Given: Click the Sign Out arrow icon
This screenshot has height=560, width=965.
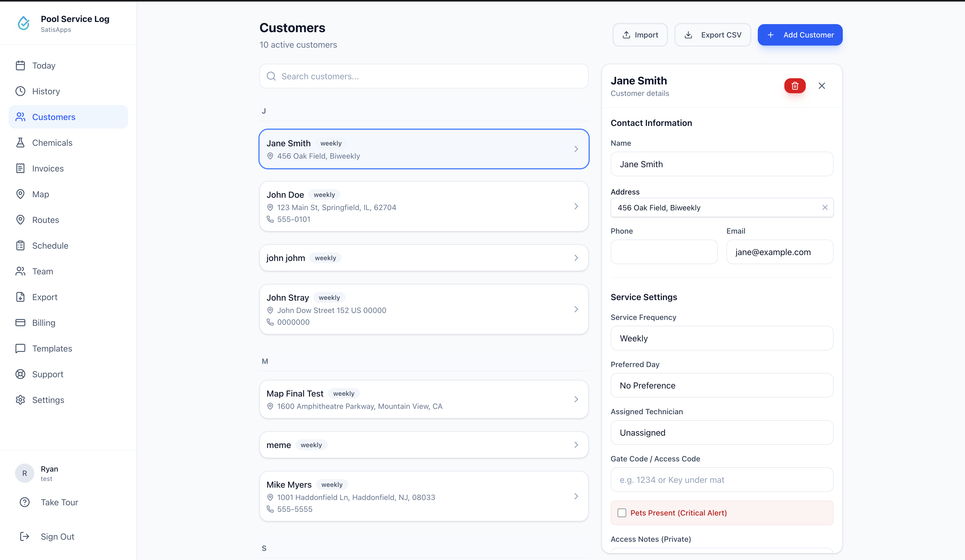Looking at the screenshot, I should (24, 537).
